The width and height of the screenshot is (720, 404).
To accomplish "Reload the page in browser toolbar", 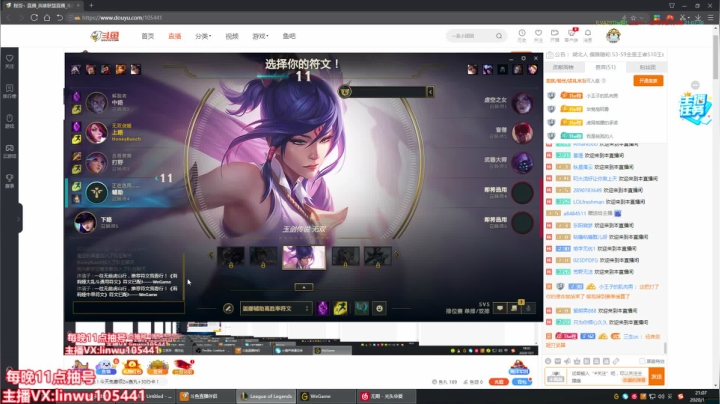I will pos(34,17).
